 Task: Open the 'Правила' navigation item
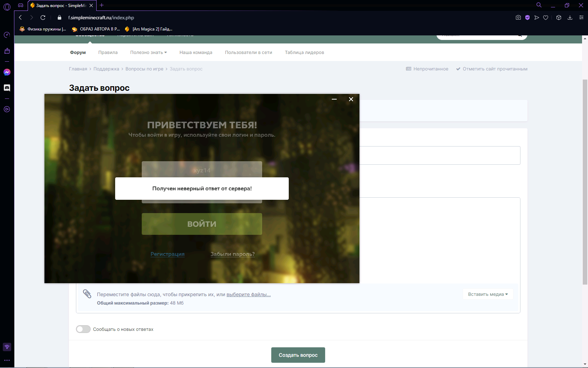pyautogui.click(x=108, y=53)
